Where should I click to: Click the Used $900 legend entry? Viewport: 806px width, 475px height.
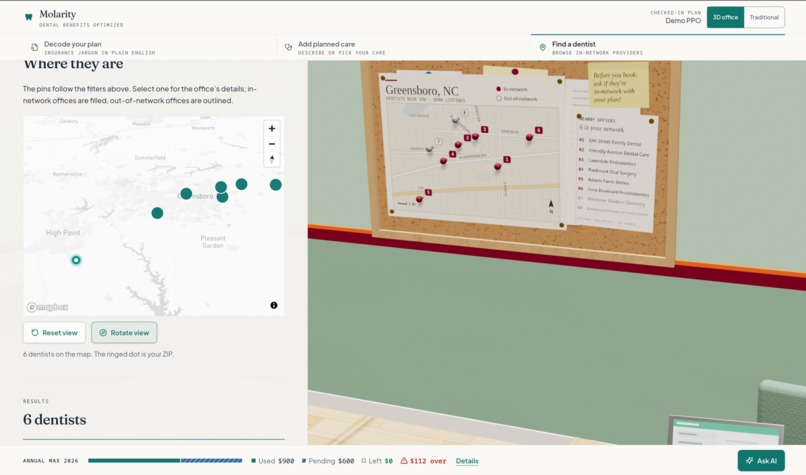pyautogui.click(x=273, y=461)
